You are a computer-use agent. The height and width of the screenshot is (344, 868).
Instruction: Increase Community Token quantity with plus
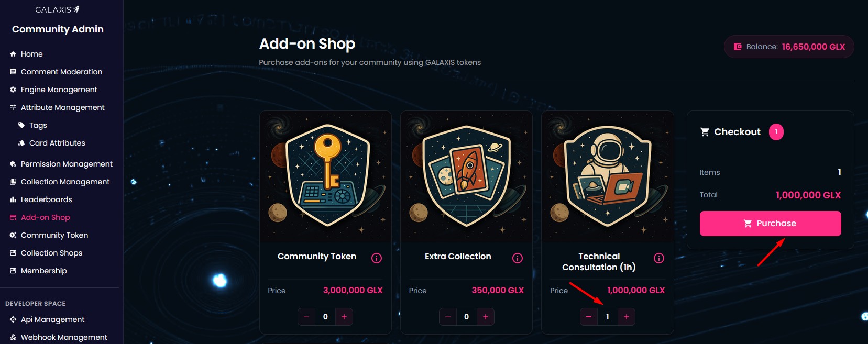[344, 317]
